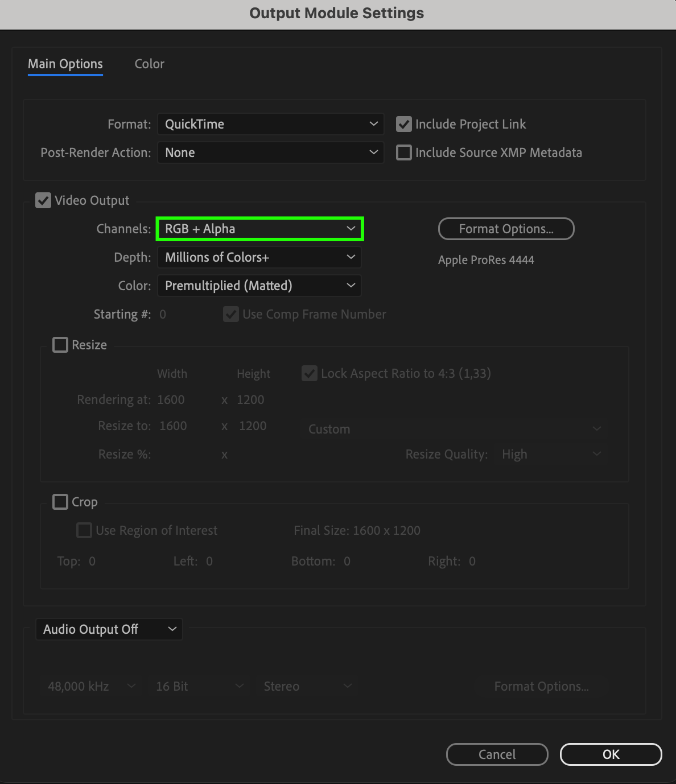
Task: Open the Depth dropdown menu
Action: 259,257
